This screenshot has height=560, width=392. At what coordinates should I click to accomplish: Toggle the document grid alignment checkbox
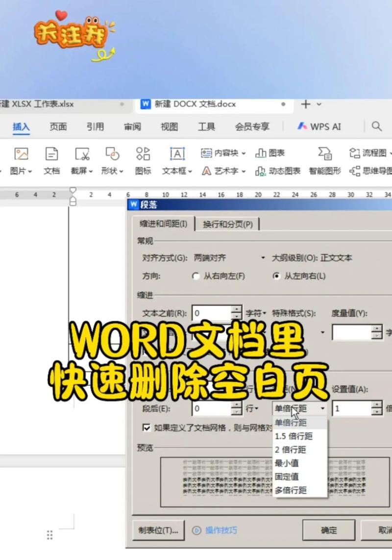click(x=147, y=428)
